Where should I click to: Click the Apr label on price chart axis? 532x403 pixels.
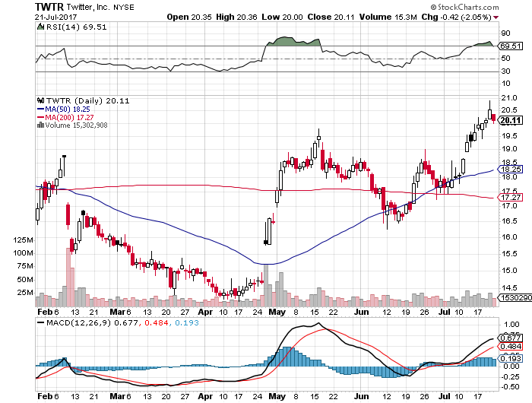[x=205, y=312]
